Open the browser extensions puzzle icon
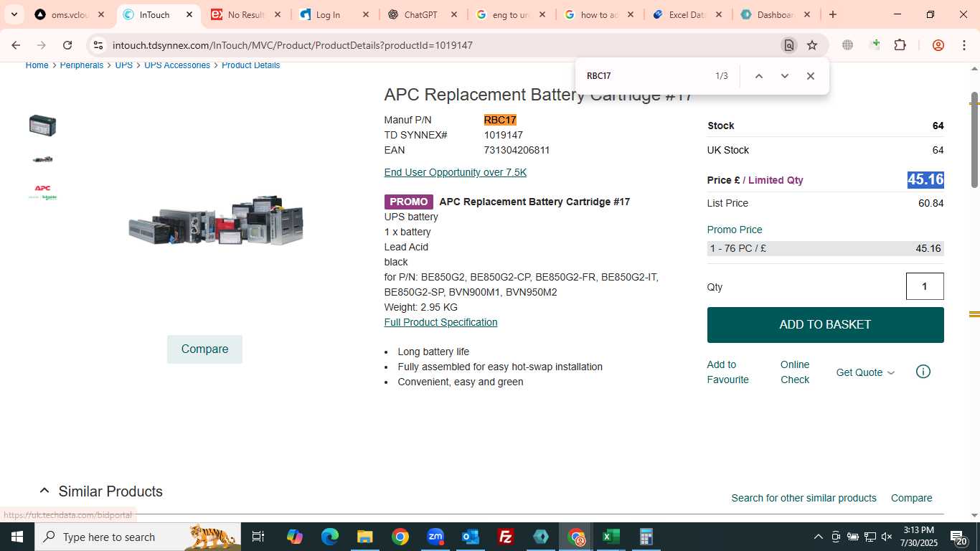Viewport: 980px width, 551px height. point(900,45)
